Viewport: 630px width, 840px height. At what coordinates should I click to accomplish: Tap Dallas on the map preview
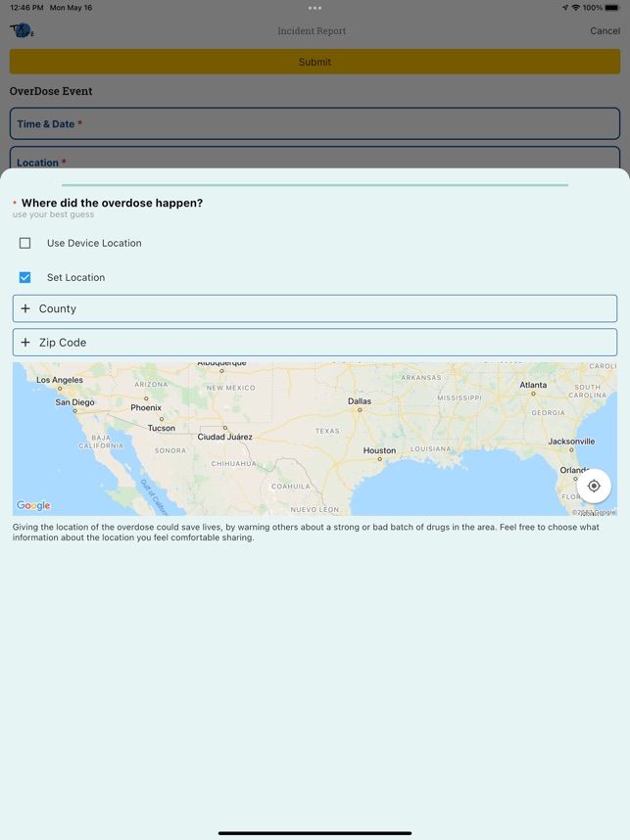click(x=360, y=401)
